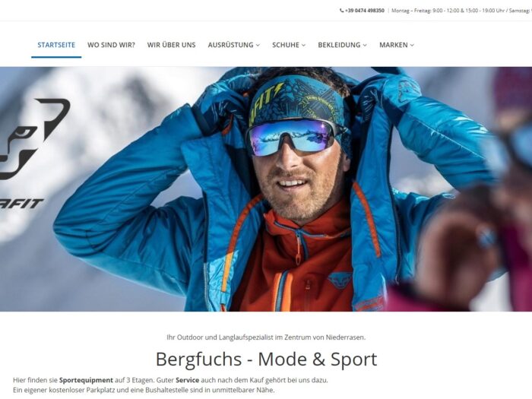Click the bold Service text
The height and width of the screenshot is (399, 532).
pos(187,380)
